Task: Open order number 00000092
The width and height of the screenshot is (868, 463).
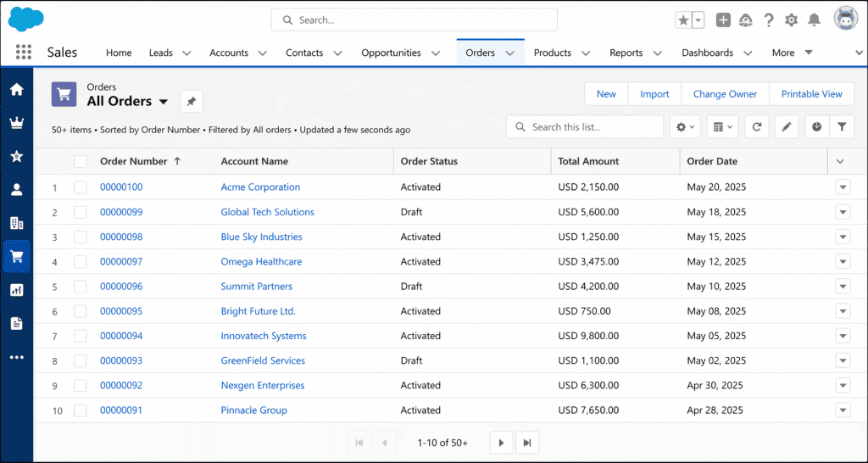Action: pyautogui.click(x=121, y=386)
